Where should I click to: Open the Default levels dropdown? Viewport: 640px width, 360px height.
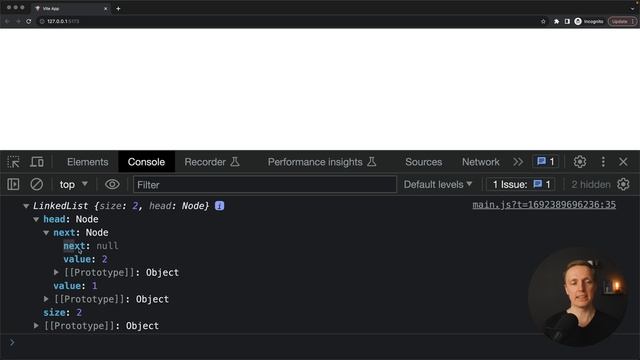(x=438, y=184)
